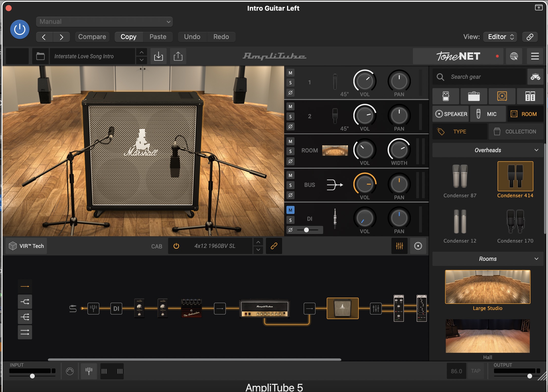548x392 pixels.
Task: Select the rack effects gear category
Action: pos(530,96)
